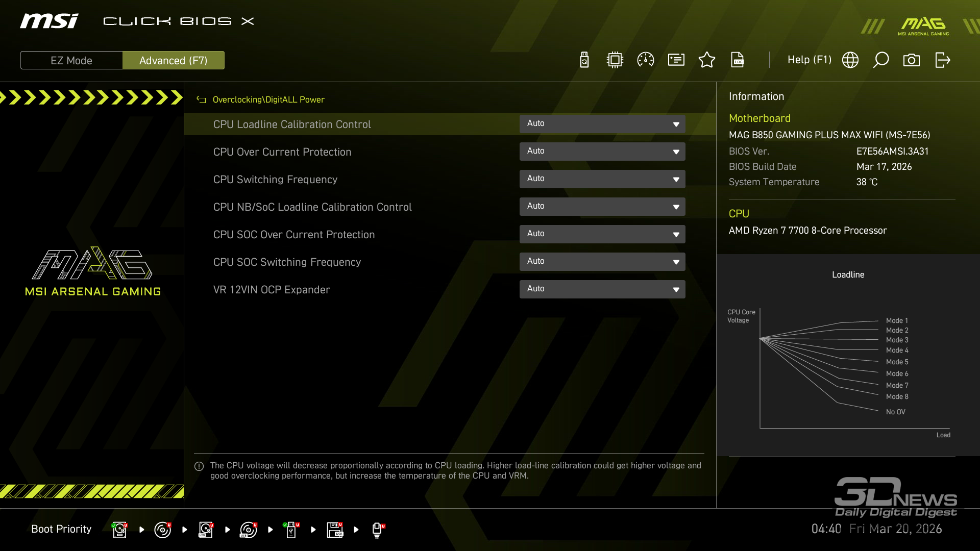This screenshot has width=980, height=551.
Task: Click the globe language icon
Action: [x=850, y=60]
